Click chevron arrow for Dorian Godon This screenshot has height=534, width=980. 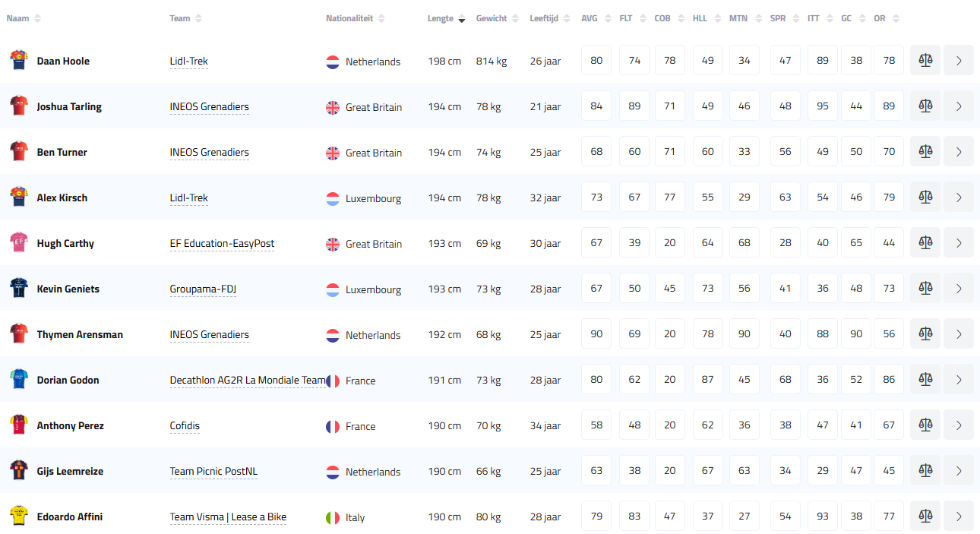point(958,380)
